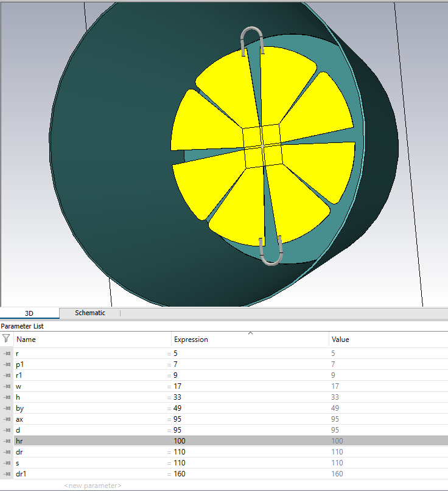Viewport: 448px width, 491px height.
Task: Edit expression 160 of parameter dr1
Action: point(180,474)
